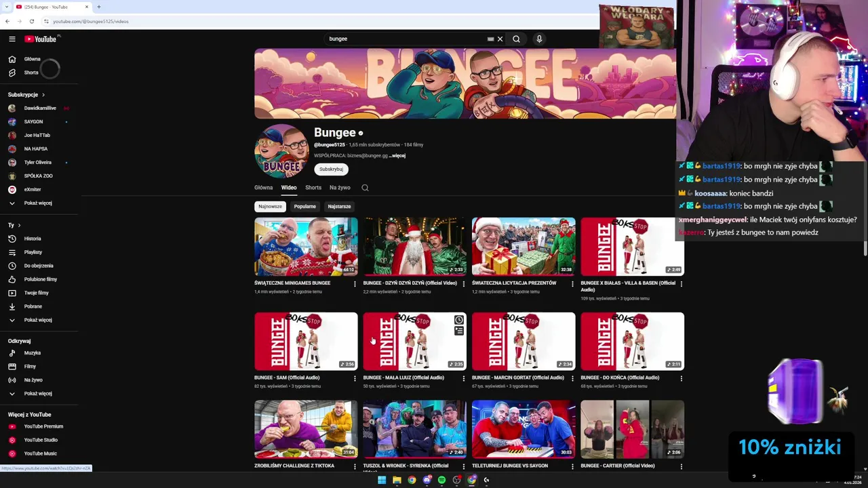The height and width of the screenshot is (488, 868).
Task: Open Bungee channel avatar picture
Action: (281, 151)
